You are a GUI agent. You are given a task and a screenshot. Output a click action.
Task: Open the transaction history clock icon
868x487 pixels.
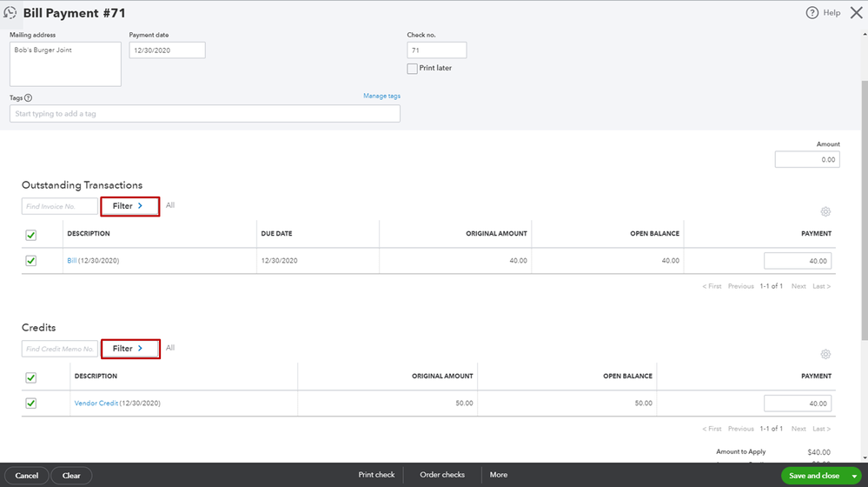point(10,13)
